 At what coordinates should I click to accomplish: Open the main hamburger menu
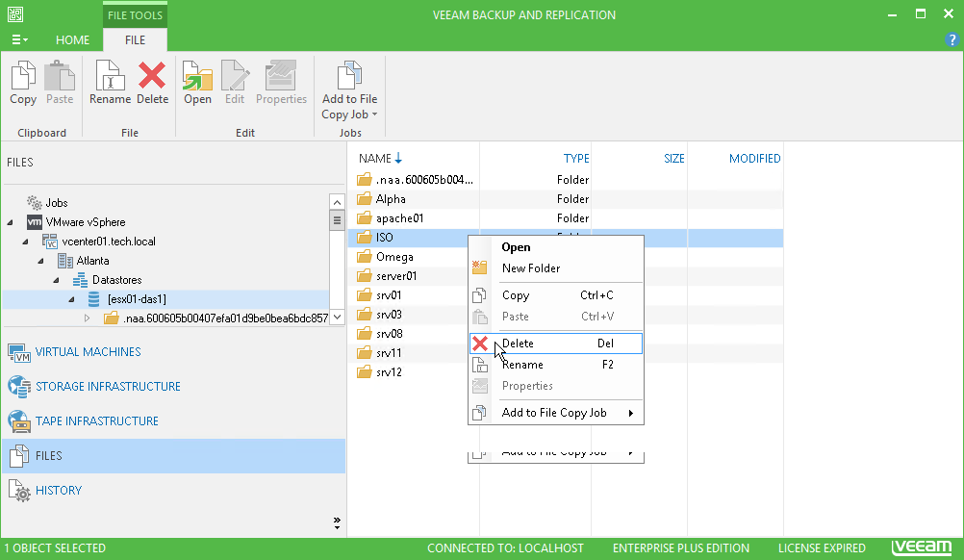coord(19,40)
